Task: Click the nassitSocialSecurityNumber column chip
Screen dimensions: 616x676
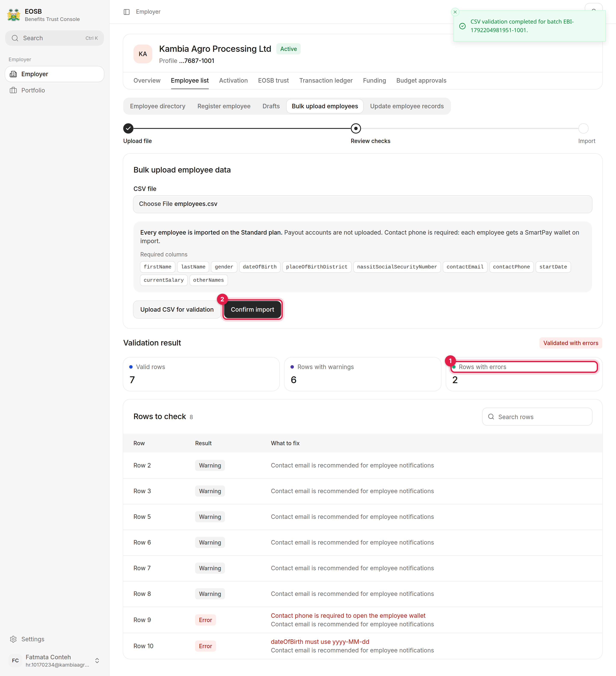Action: coord(397,267)
